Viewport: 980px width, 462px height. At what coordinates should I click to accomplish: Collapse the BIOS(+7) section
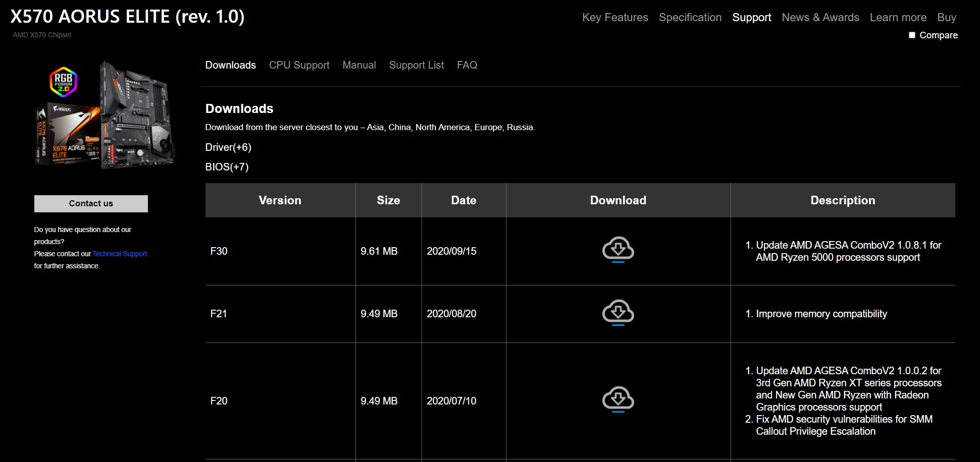(227, 167)
